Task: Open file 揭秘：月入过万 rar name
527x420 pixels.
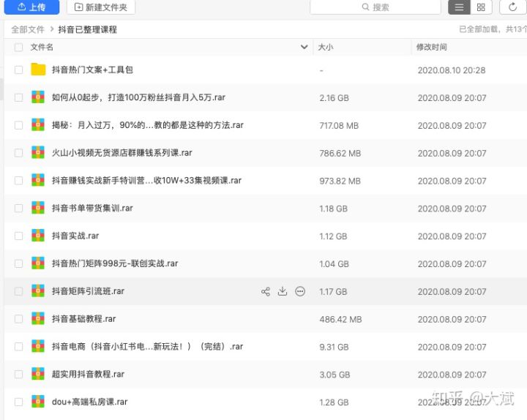Action: tap(148, 125)
